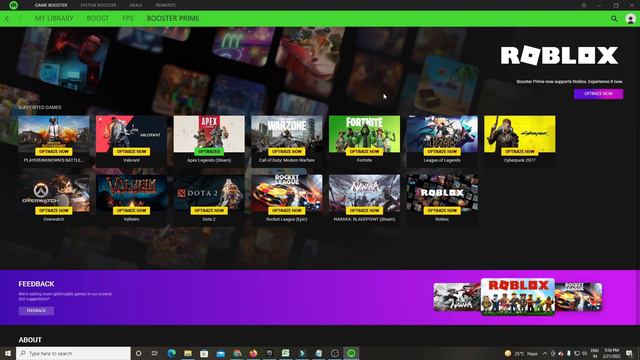The image size is (640, 360).
Task: Open the weather widget on taskbar
Action: (x=521, y=353)
